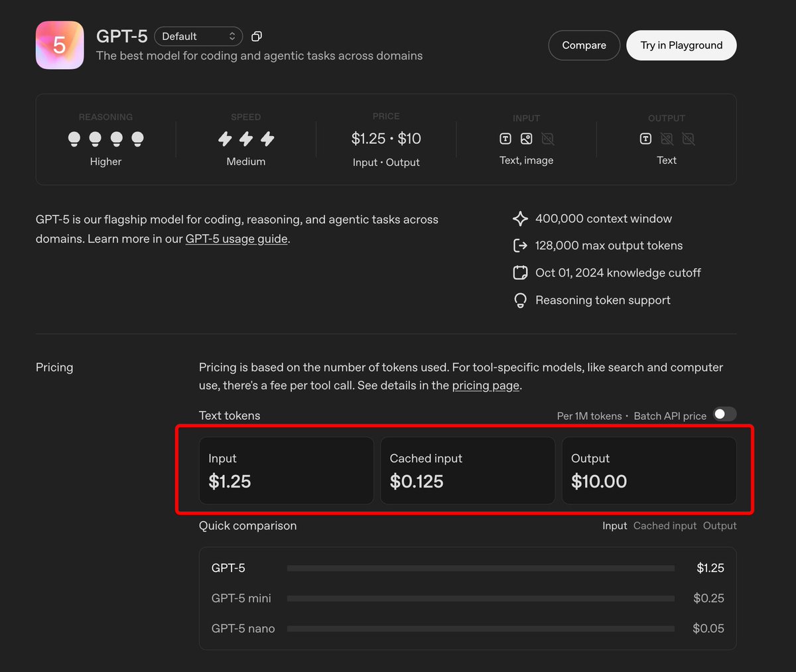Click the text input modality icon
This screenshot has height=672, width=796.
tap(505, 139)
